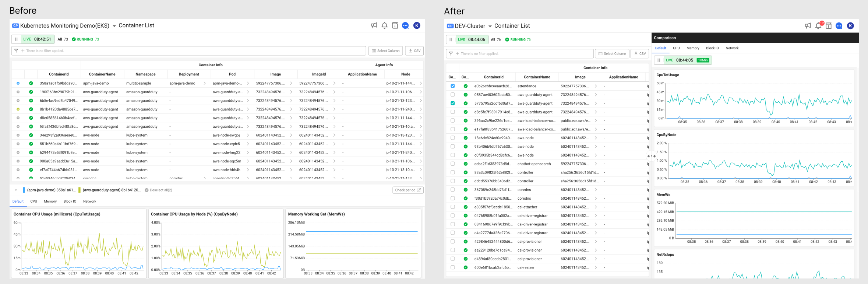Click the panel splitter arrows handle in After view

pos(651,156)
